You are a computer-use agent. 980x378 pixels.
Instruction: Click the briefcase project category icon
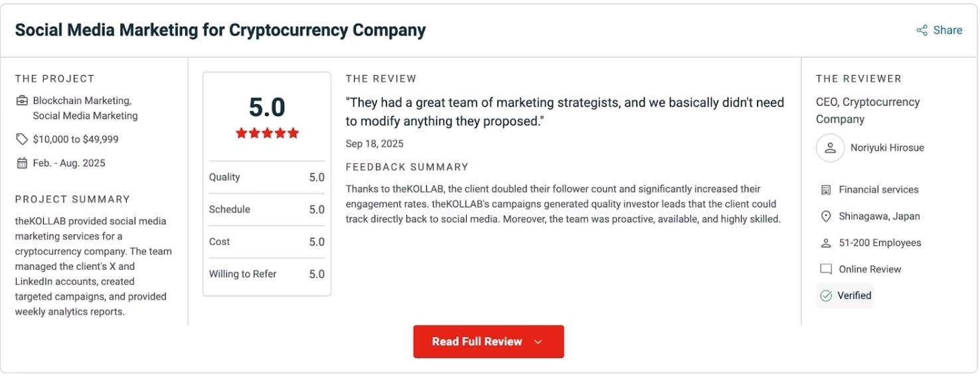click(x=22, y=101)
